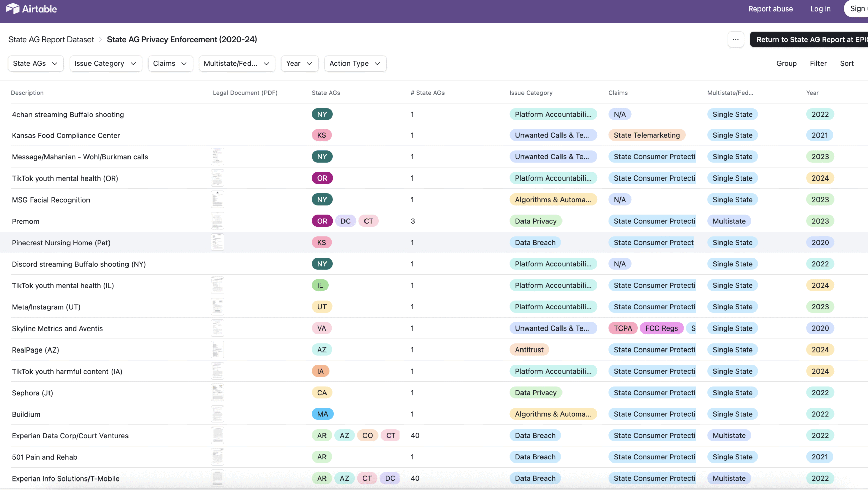Open PDF icon for Buildium row
Screen dimensions: 868x490
[x=217, y=414]
